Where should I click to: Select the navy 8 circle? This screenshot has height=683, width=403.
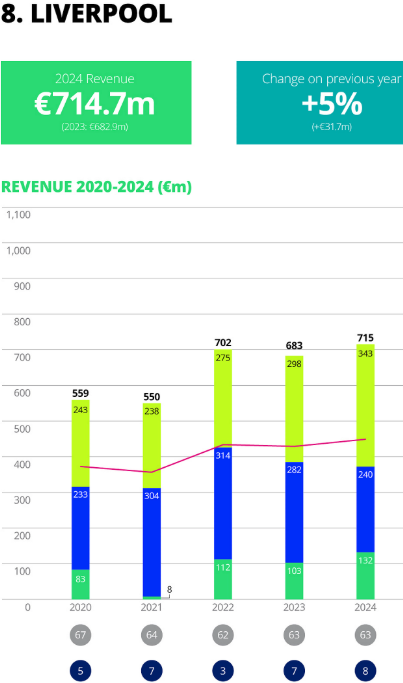(x=365, y=671)
